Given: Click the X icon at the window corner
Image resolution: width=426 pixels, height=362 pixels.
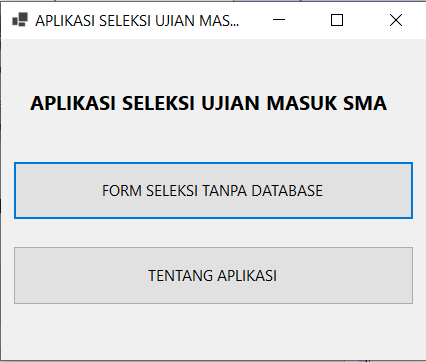Looking at the screenshot, I should [x=396, y=20].
